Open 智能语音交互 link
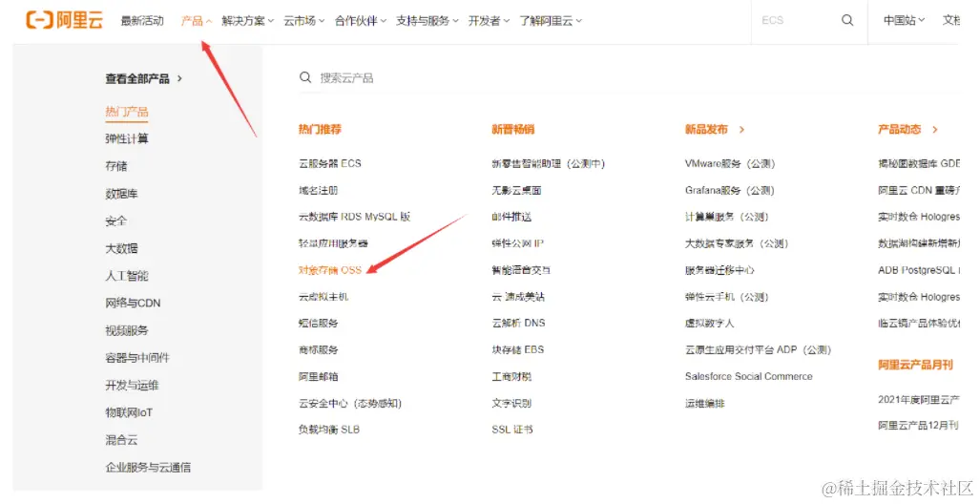Image resolution: width=980 pixels, height=504 pixels. click(521, 270)
